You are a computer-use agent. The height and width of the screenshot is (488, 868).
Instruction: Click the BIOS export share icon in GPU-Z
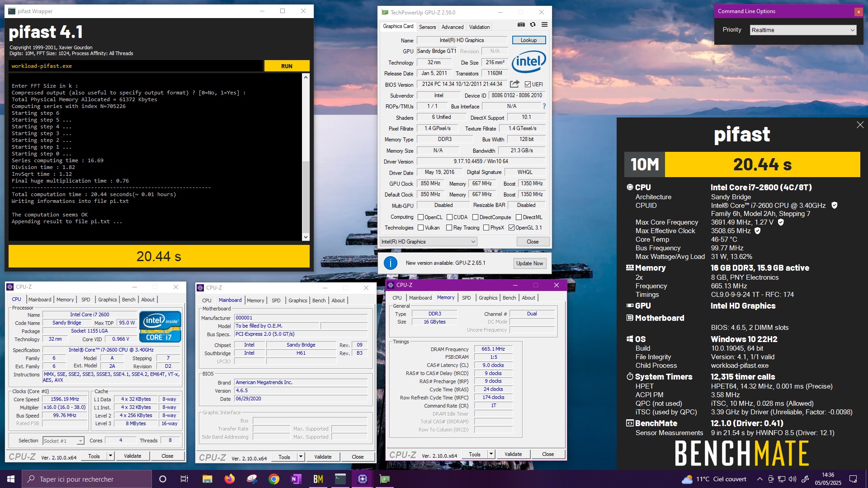(x=514, y=84)
